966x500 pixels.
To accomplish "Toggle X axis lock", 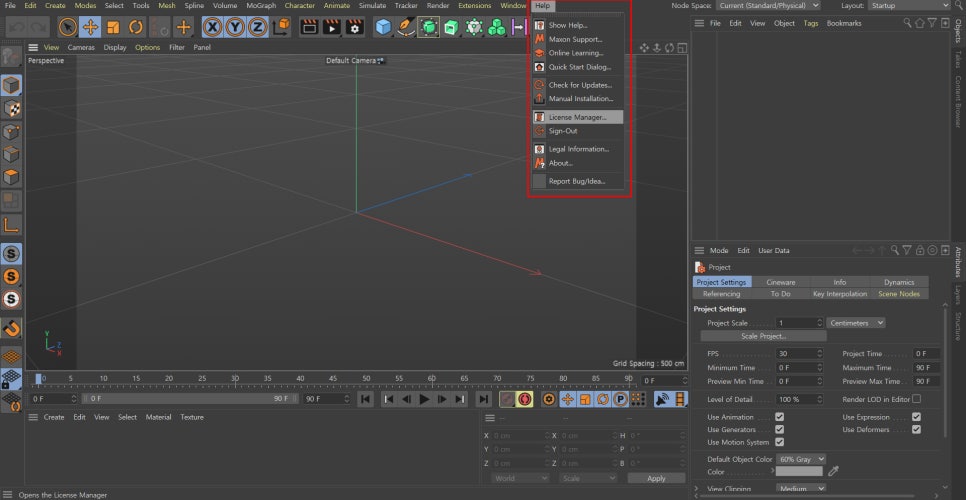I will point(213,27).
